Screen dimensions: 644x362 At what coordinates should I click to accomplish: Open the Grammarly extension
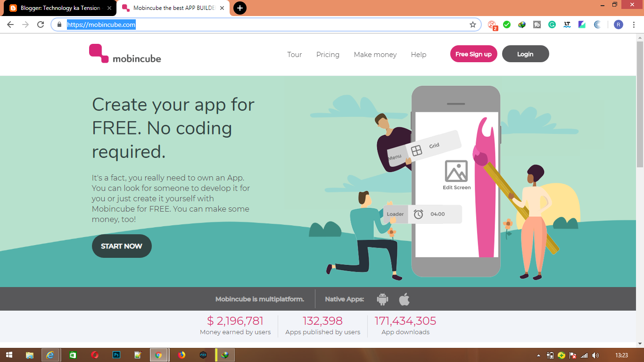(552, 25)
